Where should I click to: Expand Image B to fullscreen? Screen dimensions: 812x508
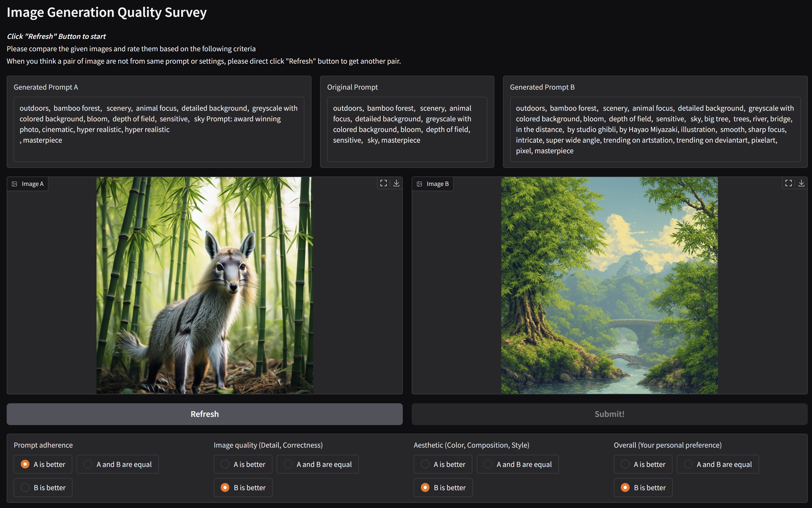(788, 183)
